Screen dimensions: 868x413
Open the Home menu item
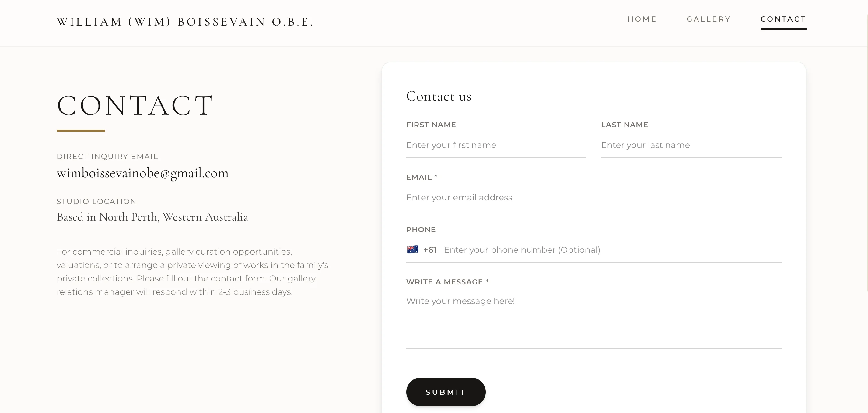(642, 19)
